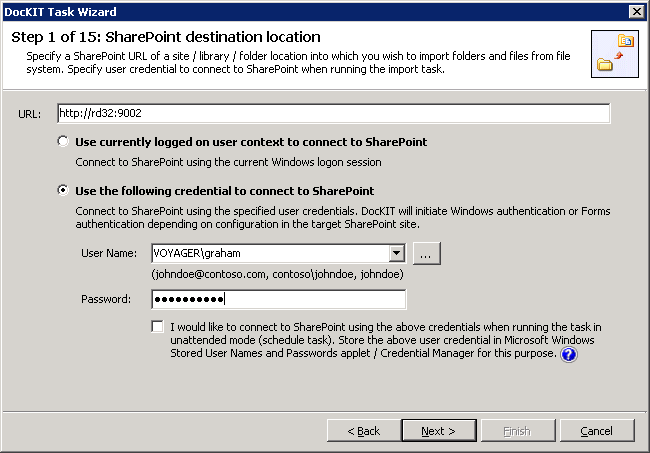Click the 'Password:' label
This screenshot has height=453, width=650.
pos(105,299)
